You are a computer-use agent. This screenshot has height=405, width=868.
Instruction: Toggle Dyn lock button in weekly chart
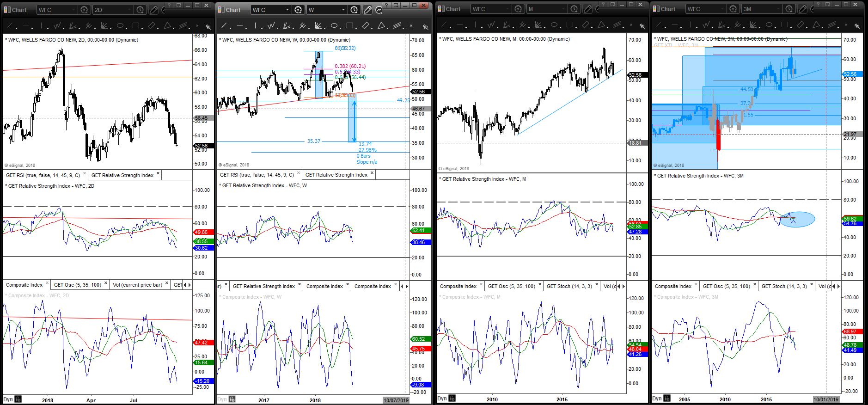point(232,399)
